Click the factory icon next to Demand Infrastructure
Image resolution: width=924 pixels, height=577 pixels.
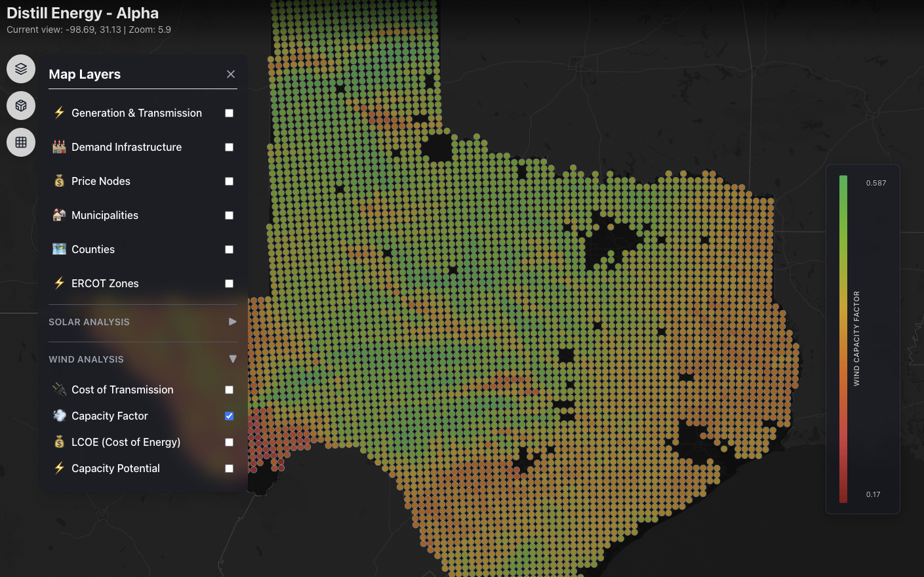click(x=58, y=147)
